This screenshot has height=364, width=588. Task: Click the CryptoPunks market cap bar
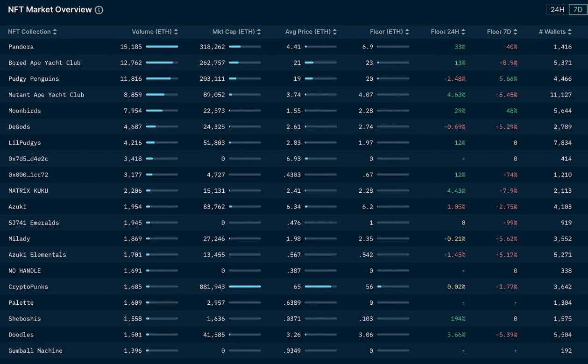245,287
